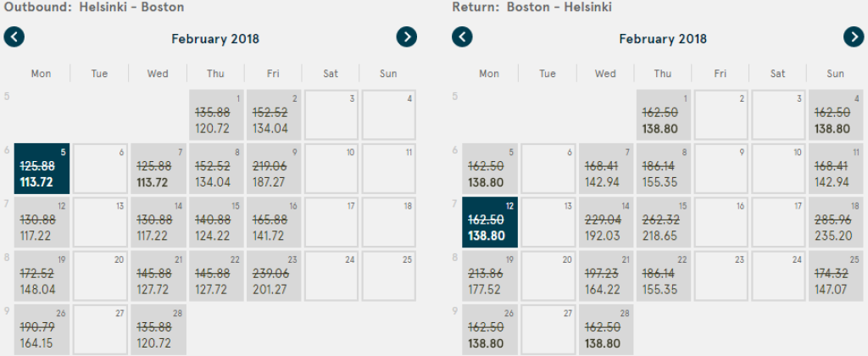Select outbound February 28 fare 120.72
The image size is (868, 356).
tap(159, 330)
